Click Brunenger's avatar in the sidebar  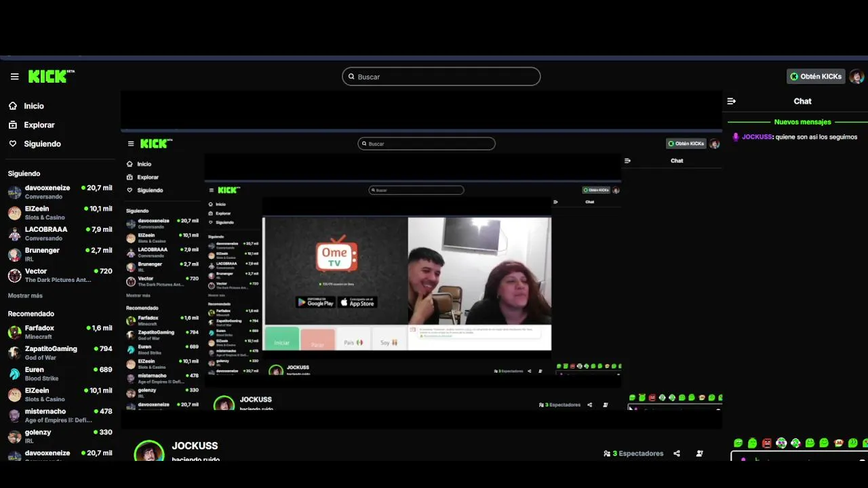point(14,255)
